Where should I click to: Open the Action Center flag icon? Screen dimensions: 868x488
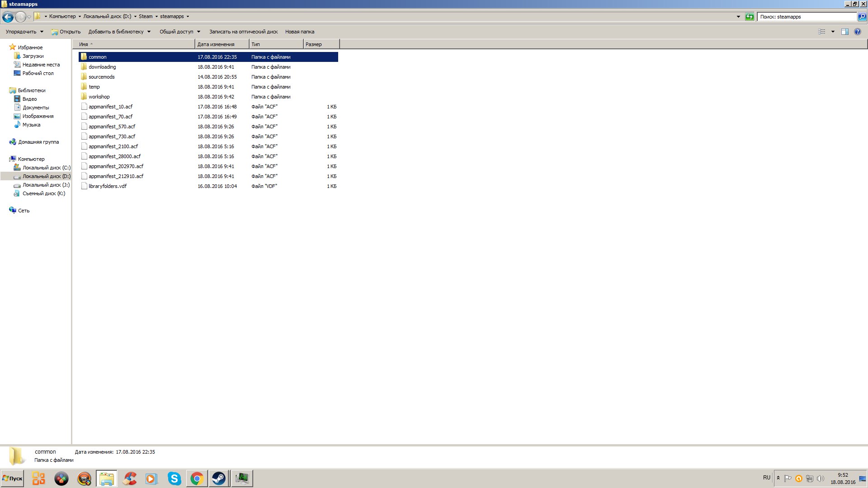pos(788,479)
